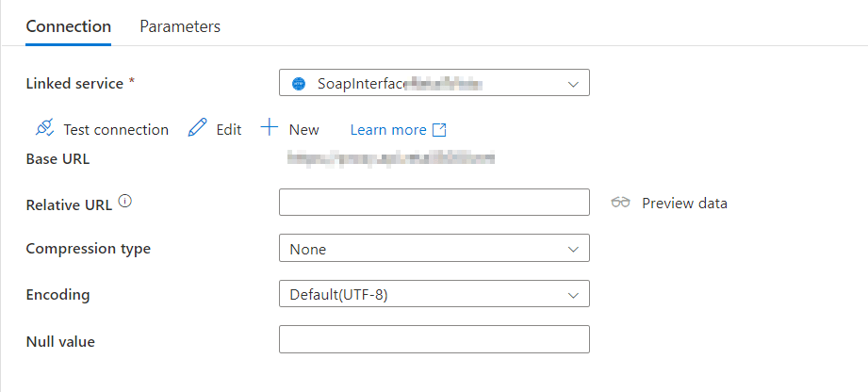This screenshot has width=868, height=392.
Task: Expand the Compression type dropdown
Action: point(572,249)
